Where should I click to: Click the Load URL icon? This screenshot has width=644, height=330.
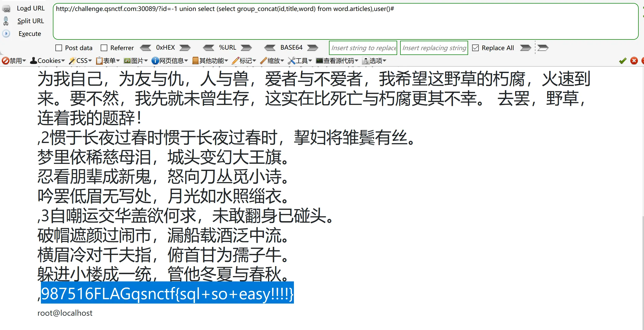tap(6, 9)
